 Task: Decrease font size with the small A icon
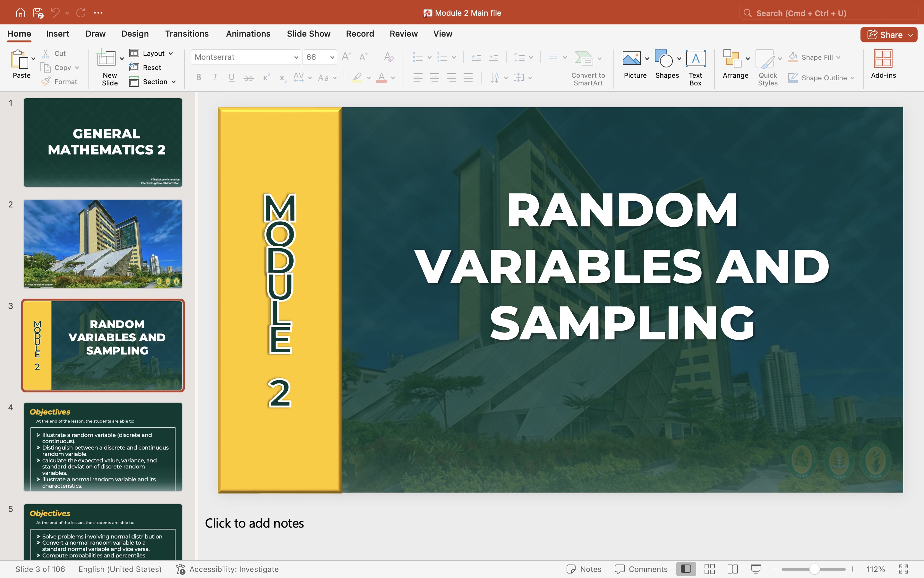click(x=363, y=57)
